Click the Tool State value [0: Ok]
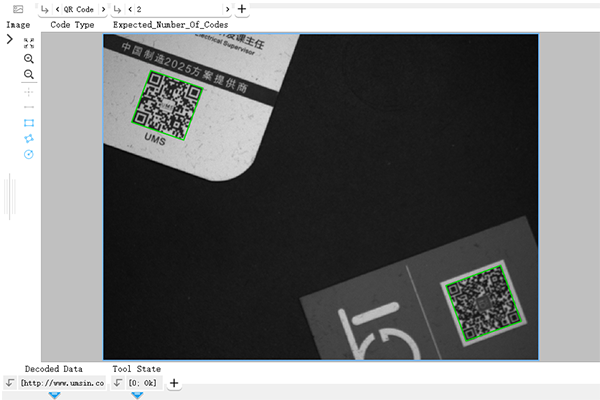Image resolution: width=600 pixels, height=400 pixels. tap(142, 383)
